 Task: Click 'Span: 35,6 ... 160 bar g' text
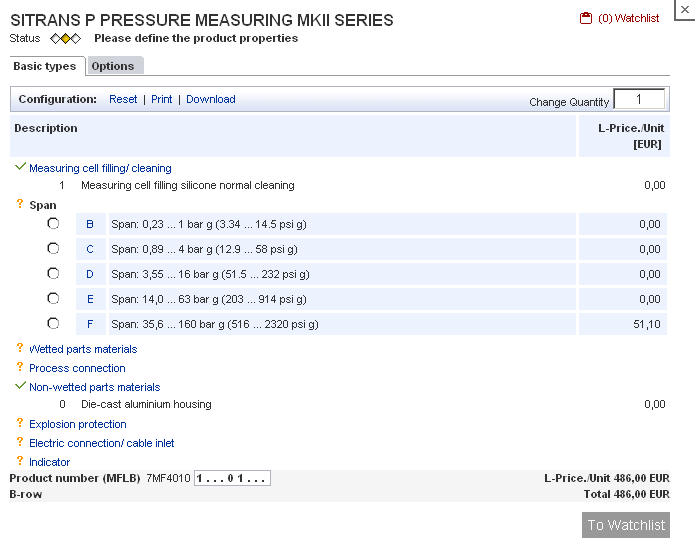point(215,325)
